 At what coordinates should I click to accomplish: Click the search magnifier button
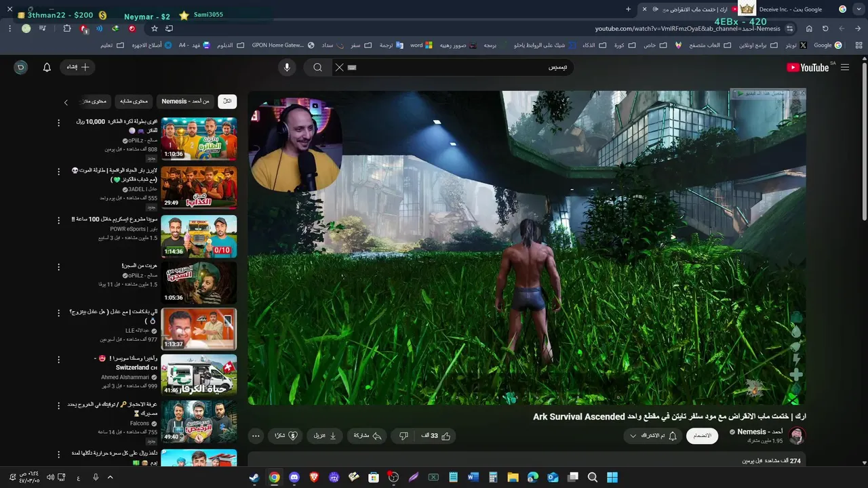(317, 67)
